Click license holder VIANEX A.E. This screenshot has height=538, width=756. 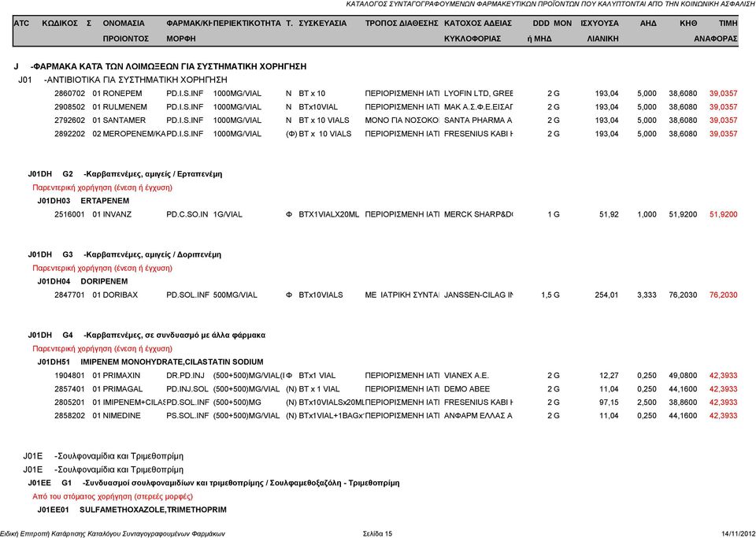coord(466,376)
